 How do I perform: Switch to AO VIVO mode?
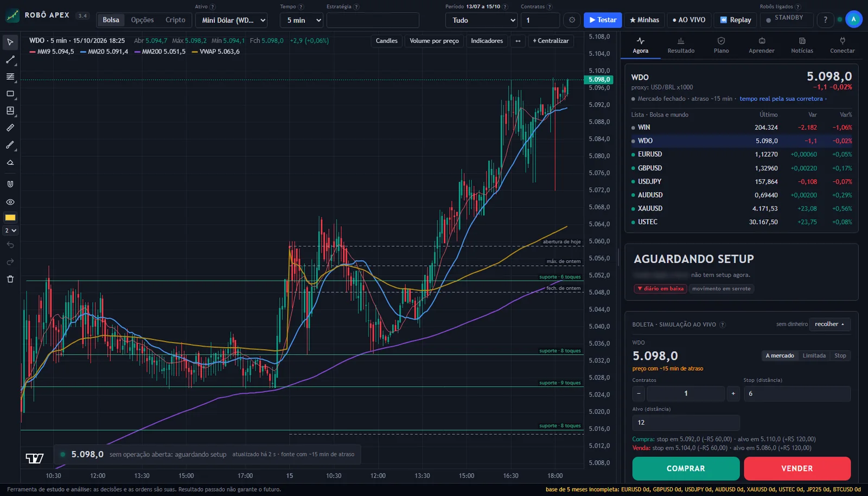pos(689,20)
